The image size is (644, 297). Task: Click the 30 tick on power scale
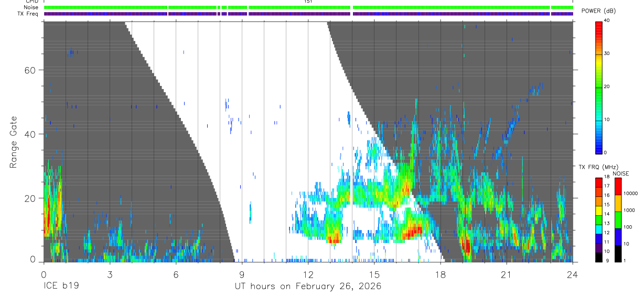tap(607, 53)
